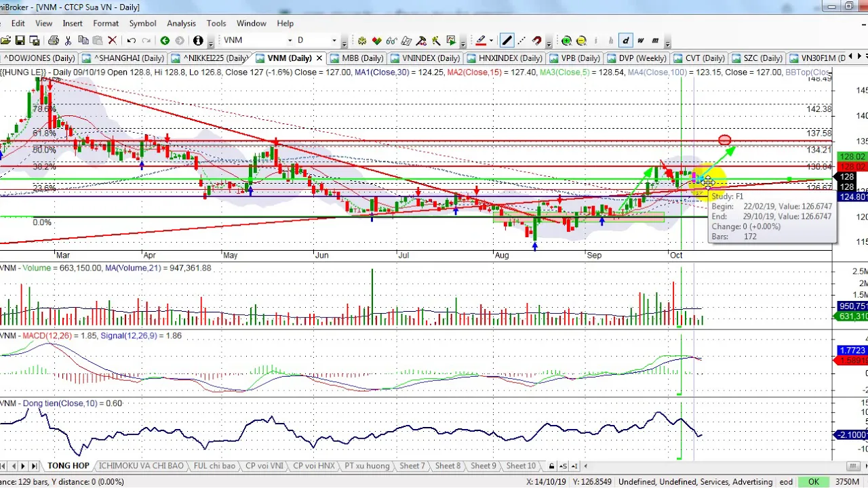Click the Redo arrow icon
868x488 pixels.
pos(146,41)
